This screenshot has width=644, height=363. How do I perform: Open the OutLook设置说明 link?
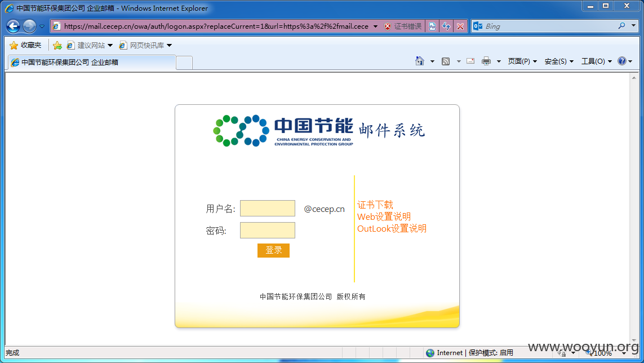392,229
